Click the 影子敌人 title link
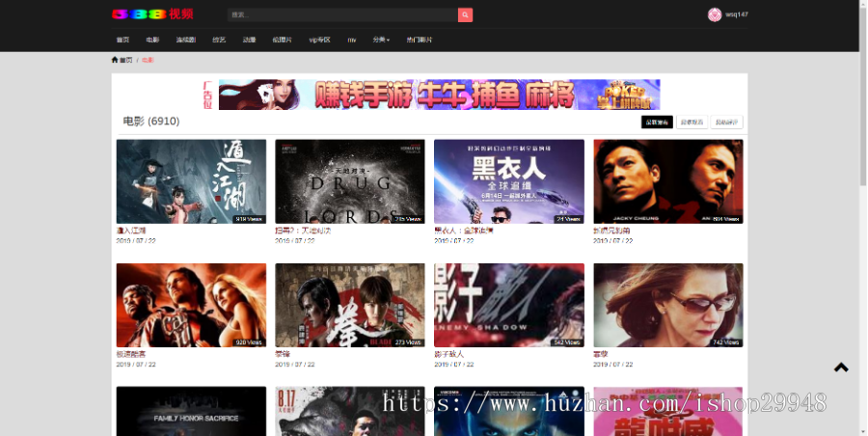 coord(448,354)
